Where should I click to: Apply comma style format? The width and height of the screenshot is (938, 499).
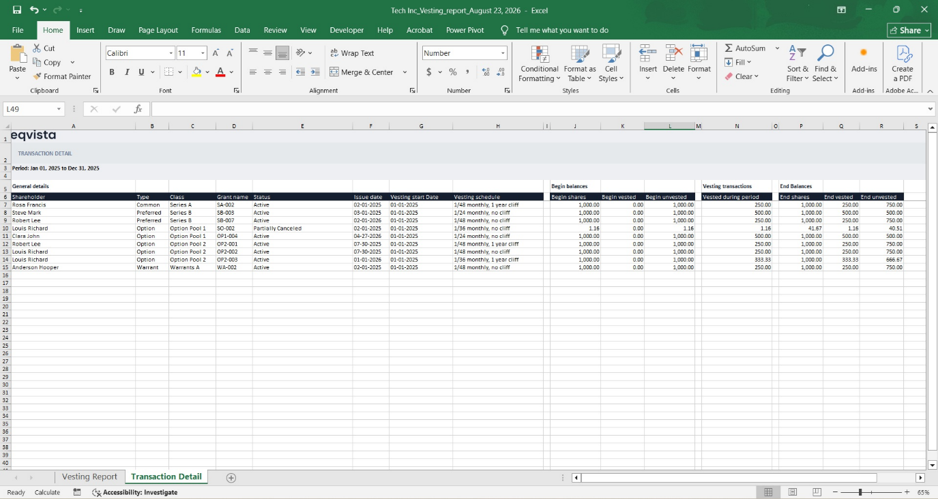(x=467, y=72)
